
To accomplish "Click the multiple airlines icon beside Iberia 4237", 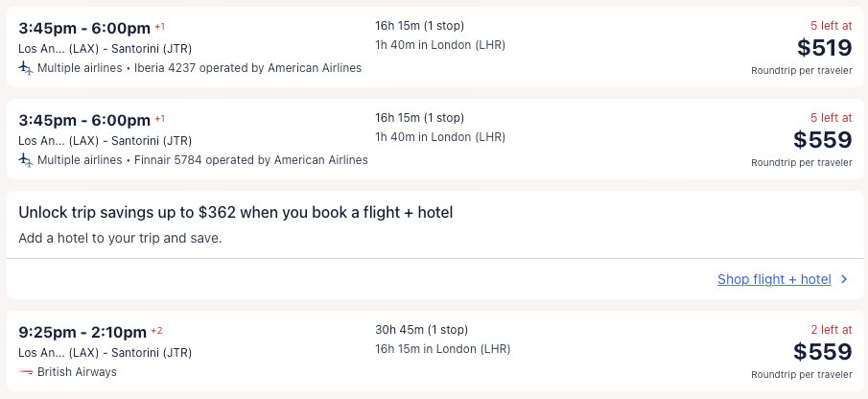I will [26, 68].
